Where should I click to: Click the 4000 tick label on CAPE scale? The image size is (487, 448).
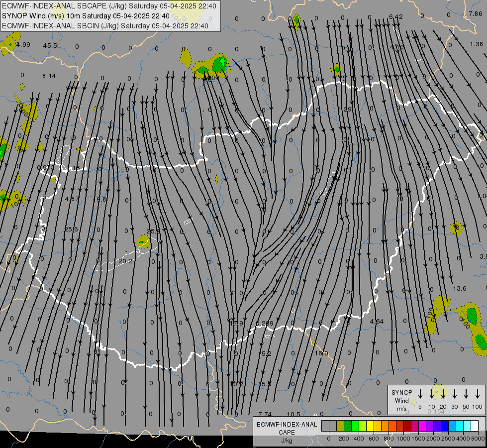(x=463, y=439)
